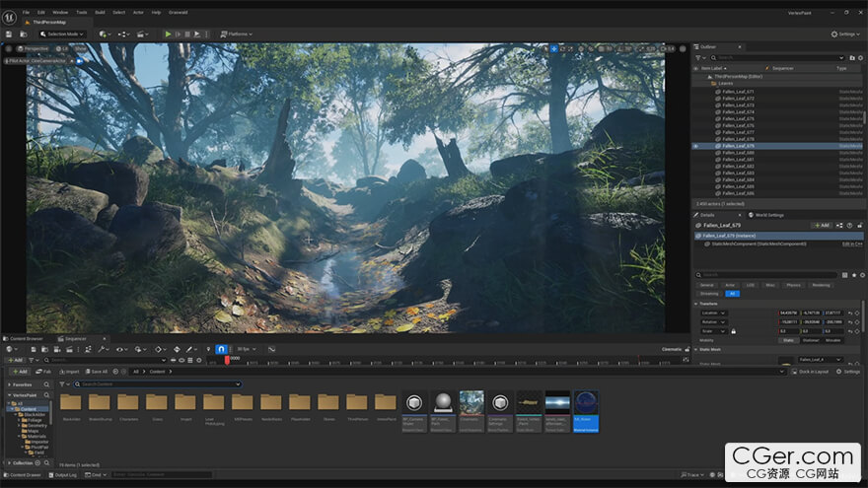
Task: Click the Import button in Content Browser
Action: (70, 372)
